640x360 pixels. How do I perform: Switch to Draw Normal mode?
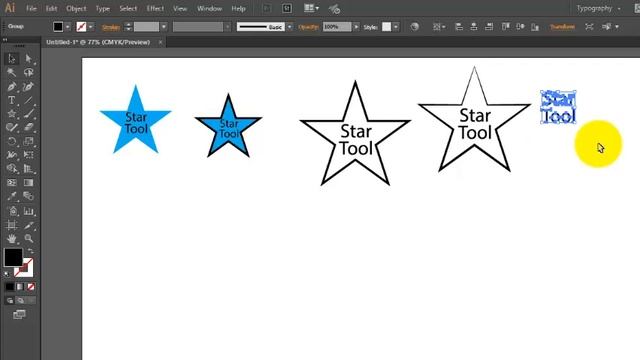pos(10,301)
